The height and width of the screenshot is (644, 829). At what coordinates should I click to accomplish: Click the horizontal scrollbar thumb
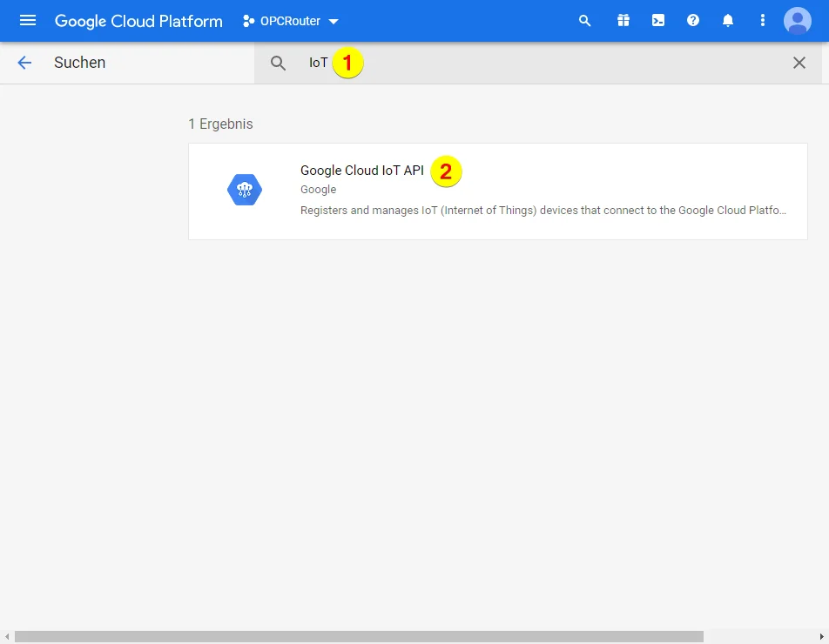(x=359, y=637)
